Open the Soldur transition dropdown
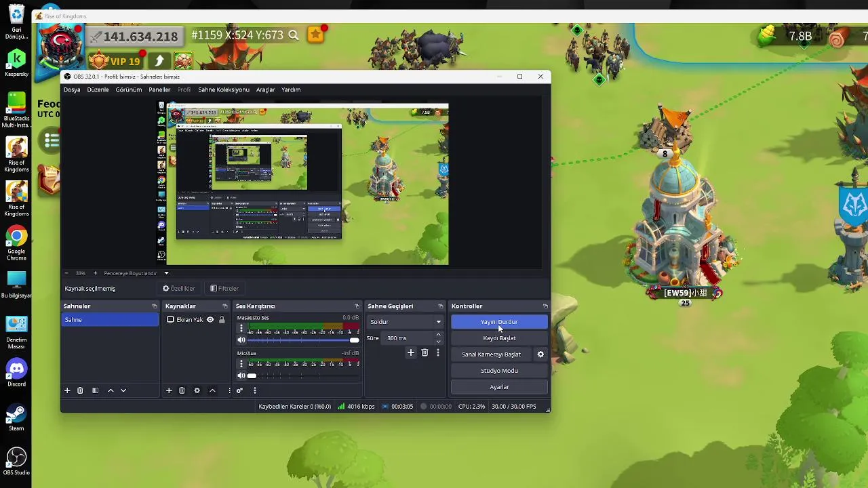The image size is (868, 488). [x=405, y=322]
